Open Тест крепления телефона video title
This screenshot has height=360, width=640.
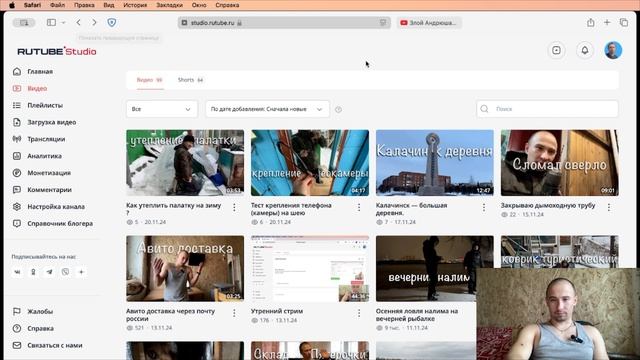pyautogui.click(x=291, y=209)
